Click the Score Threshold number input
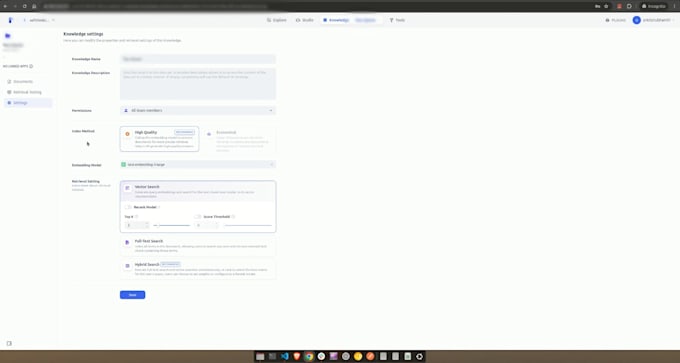The height and width of the screenshot is (363, 680). [x=206, y=225]
